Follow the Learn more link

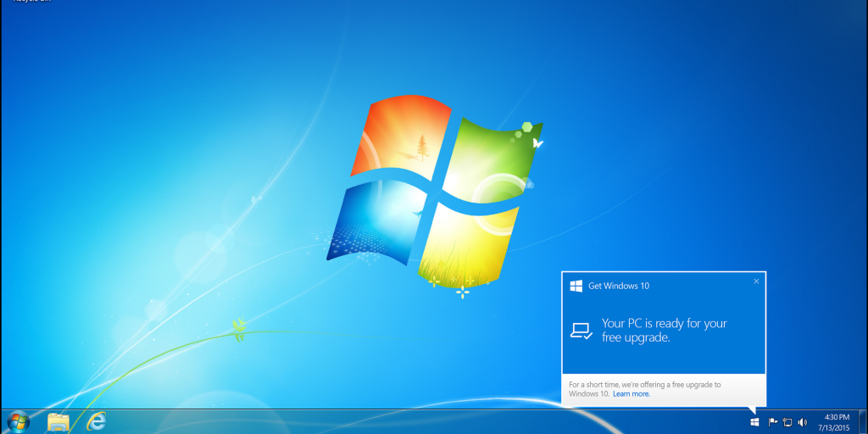click(x=631, y=394)
